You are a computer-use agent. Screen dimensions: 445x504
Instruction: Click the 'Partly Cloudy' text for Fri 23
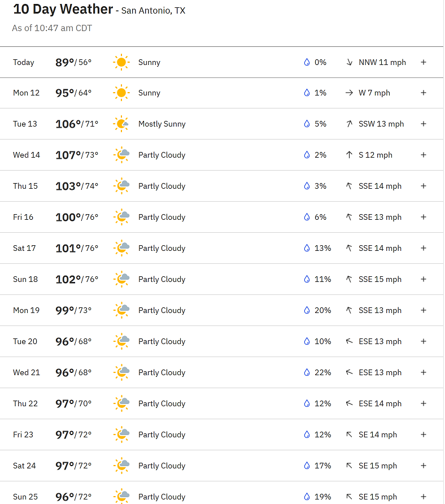click(162, 435)
